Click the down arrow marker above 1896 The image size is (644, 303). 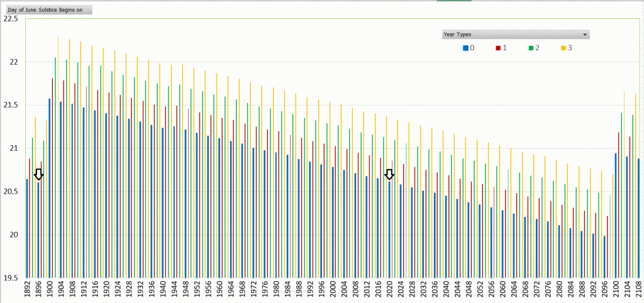pyautogui.click(x=38, y=174)
